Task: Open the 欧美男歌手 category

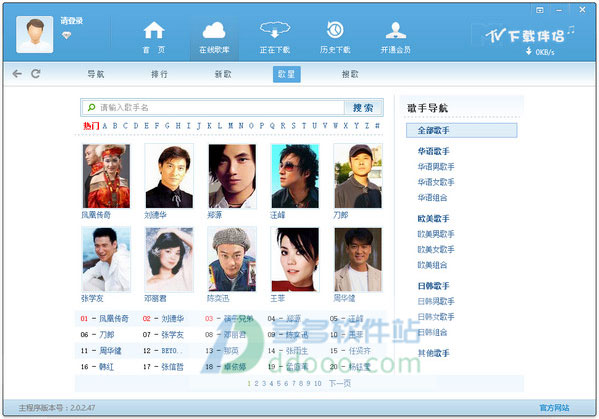Action: point(436,234)
